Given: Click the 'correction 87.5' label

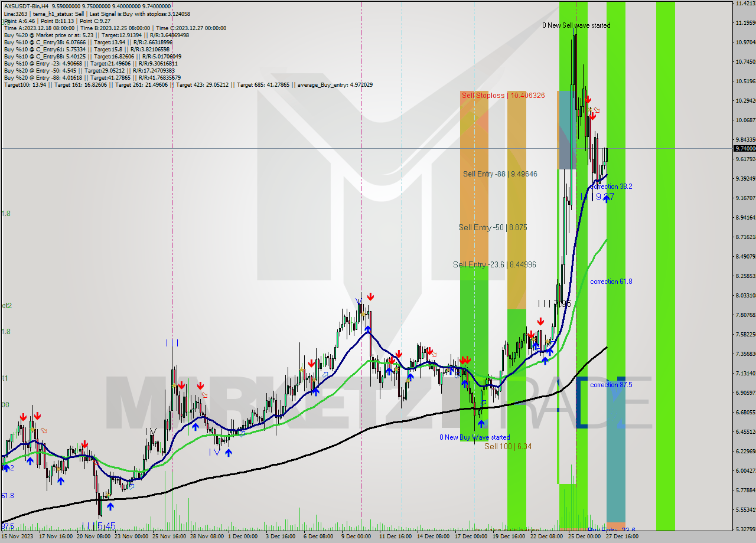Looking at the screenshot, I should (611, 385).
